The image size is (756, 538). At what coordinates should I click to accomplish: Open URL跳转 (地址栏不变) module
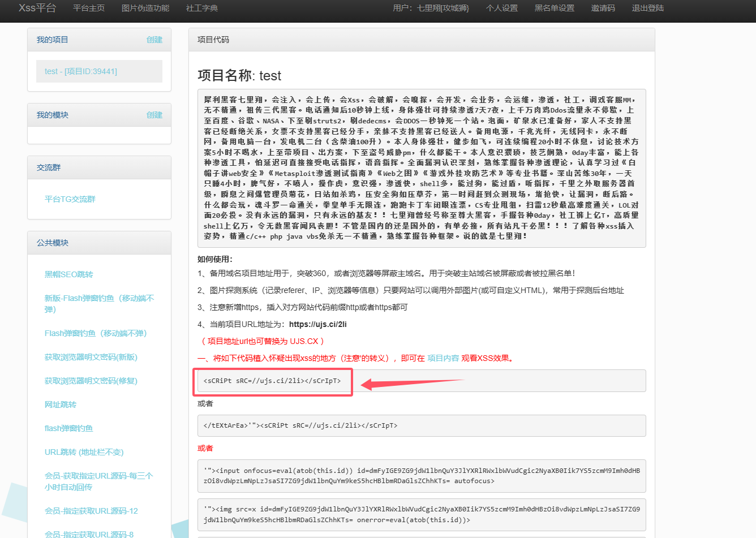click(84, 452)
